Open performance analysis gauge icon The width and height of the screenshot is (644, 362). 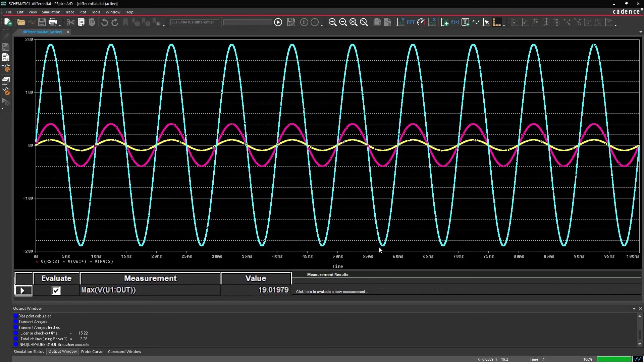[x=421, y=22]
